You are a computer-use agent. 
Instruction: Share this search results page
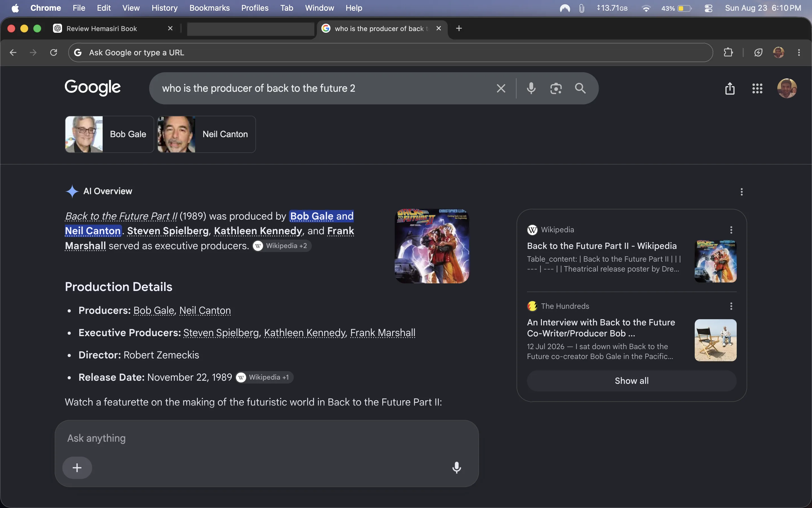pyautogui.click(x=730, y=88)
